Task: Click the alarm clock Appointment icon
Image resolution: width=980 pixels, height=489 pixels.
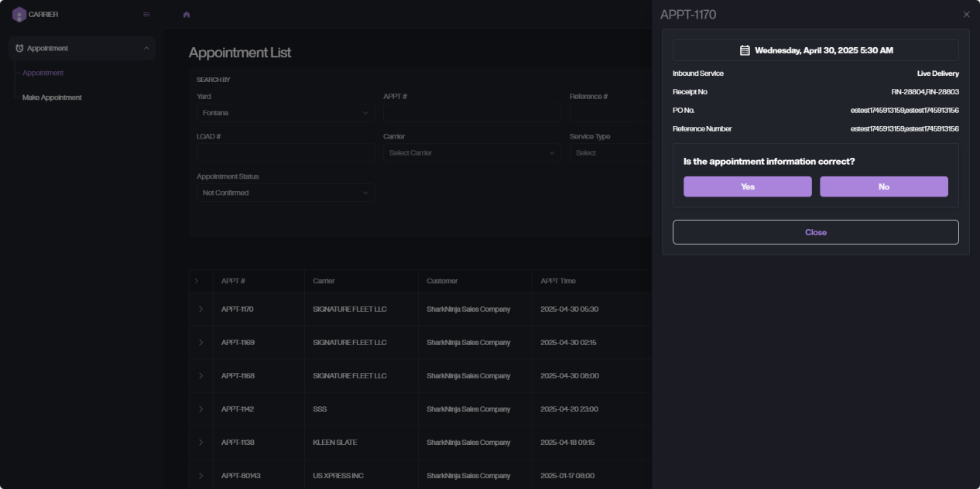Action: coord(19,48)
